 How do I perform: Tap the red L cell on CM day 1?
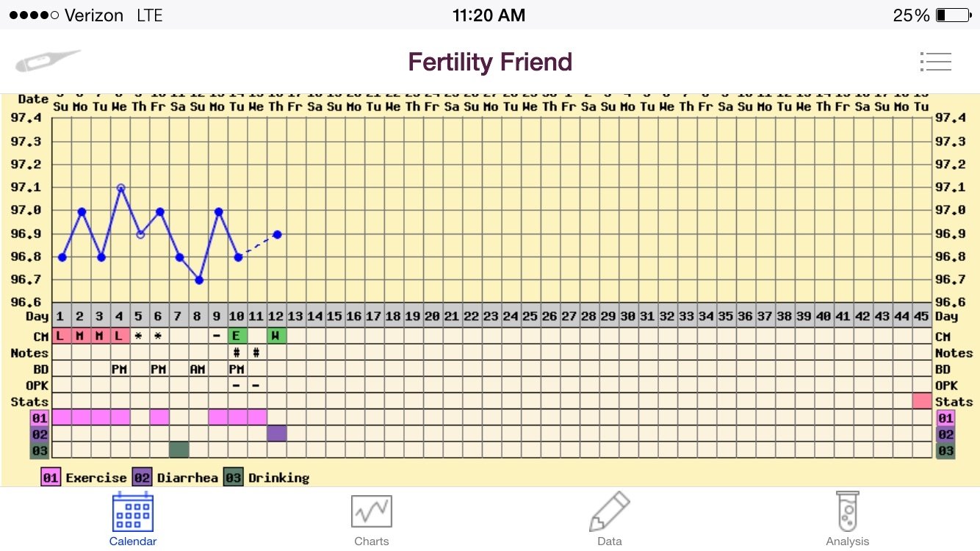pyautogui.click(x=62, y=336)
